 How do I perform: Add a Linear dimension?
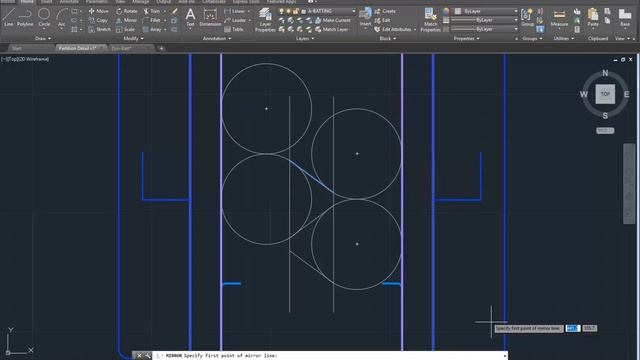click(235, 11)
